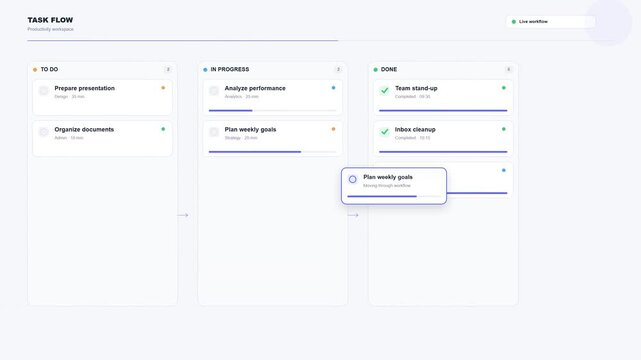The height and width of the screenshot is (360, 641).
Task: Open the Prepare presentation card title
Action: click(x=85, y=88)
